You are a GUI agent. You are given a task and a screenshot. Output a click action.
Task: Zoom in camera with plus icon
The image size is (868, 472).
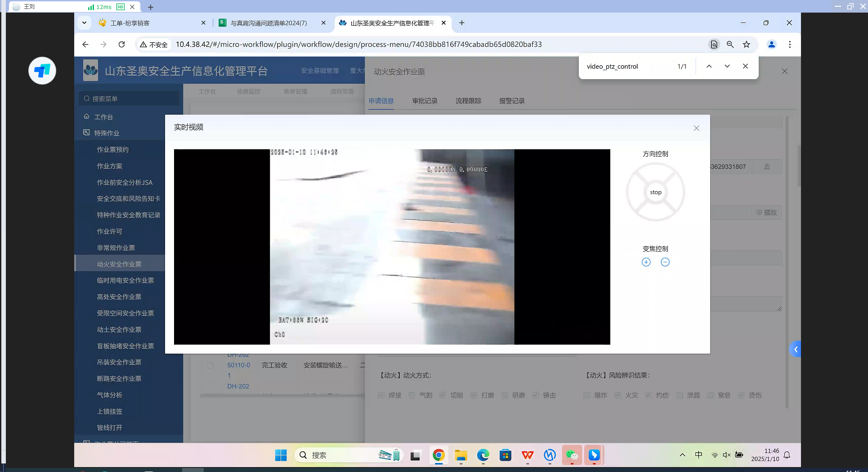pyautogui.click(x=646, y=262)
